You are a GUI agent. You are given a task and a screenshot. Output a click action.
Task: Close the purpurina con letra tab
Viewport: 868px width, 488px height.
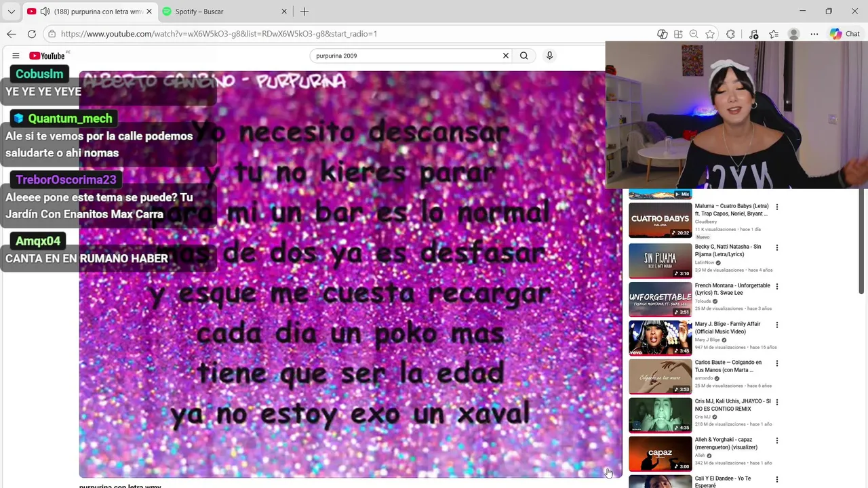click(149, 12)
